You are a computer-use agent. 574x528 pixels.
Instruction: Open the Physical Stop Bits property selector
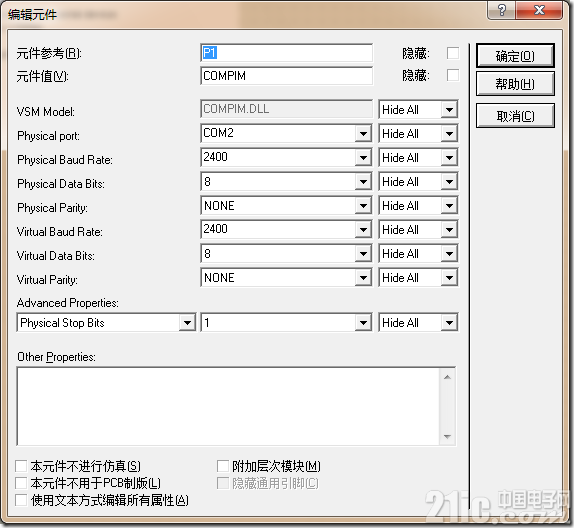[x=107, y=323]
